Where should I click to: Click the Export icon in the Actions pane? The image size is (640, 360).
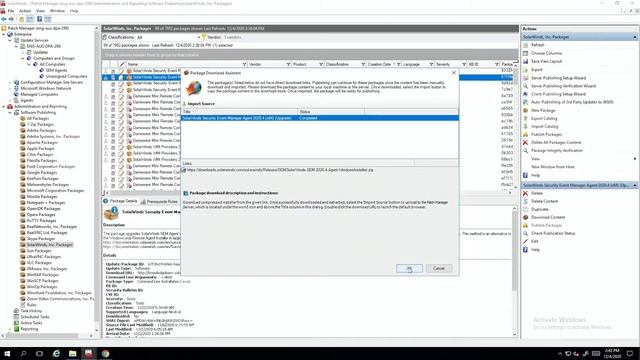point(526,69)
